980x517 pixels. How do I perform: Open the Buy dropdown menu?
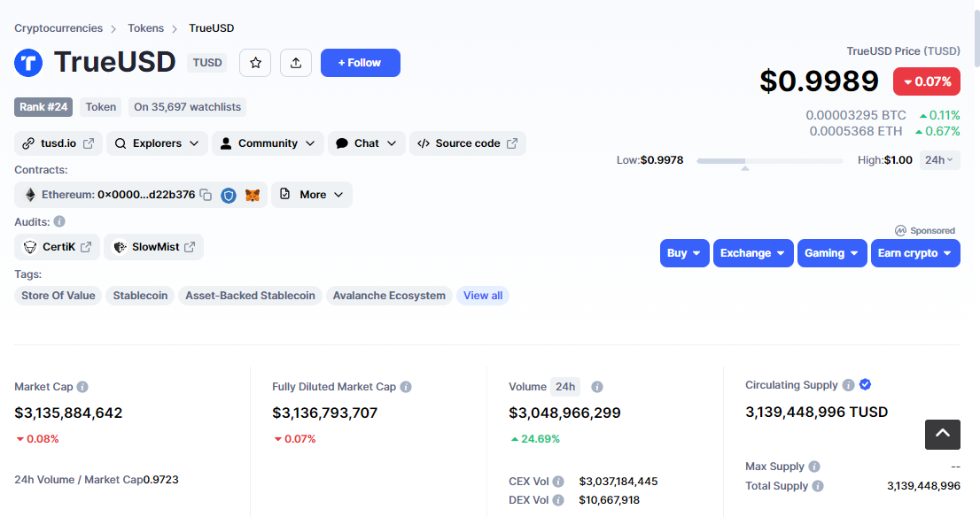pyautogui.click(x=684, y=253)
